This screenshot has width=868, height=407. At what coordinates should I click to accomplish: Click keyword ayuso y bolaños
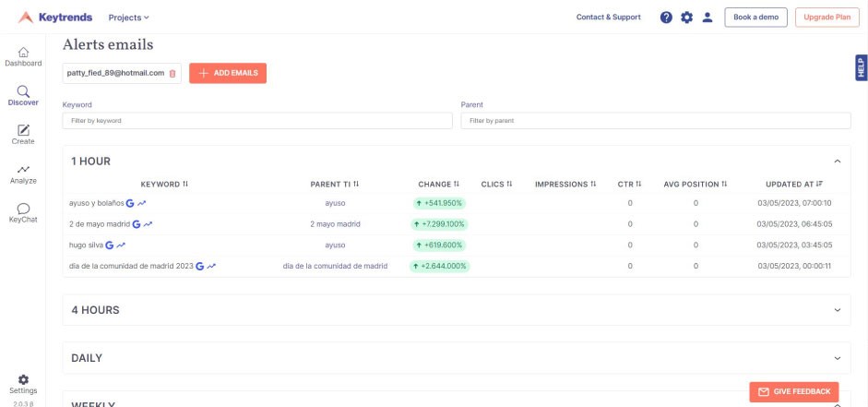[96, 203]
